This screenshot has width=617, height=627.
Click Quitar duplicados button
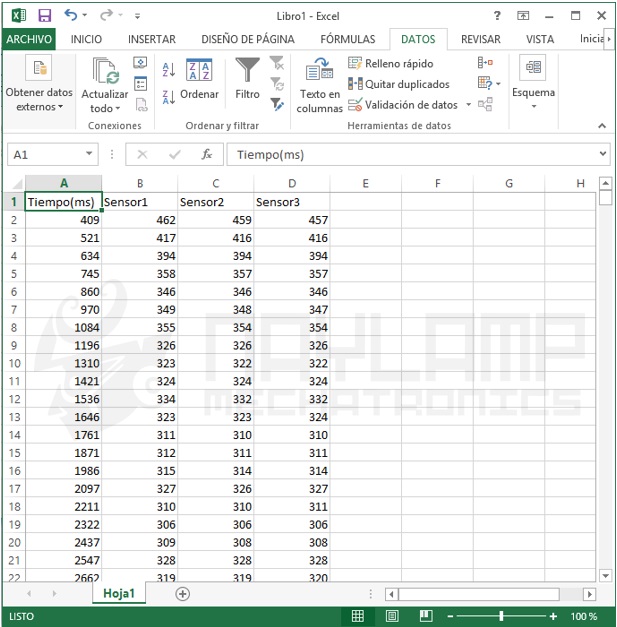tap(398, 84)
